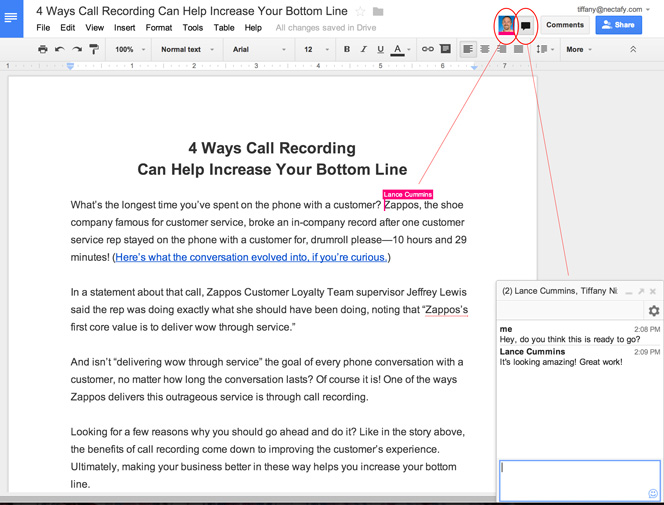Redo the last action
The image size is (664, 505).
coord(77,49)
